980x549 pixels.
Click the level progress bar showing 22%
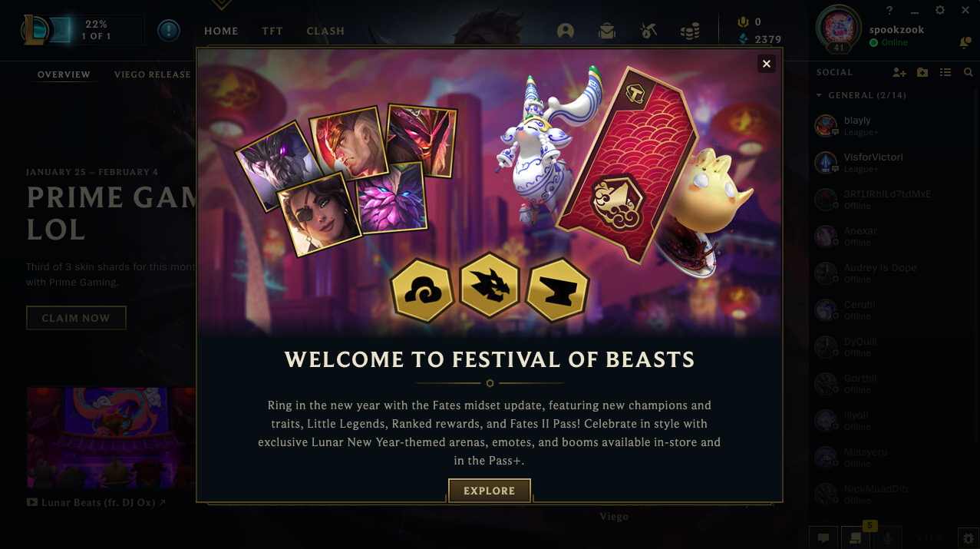point(96,30)
